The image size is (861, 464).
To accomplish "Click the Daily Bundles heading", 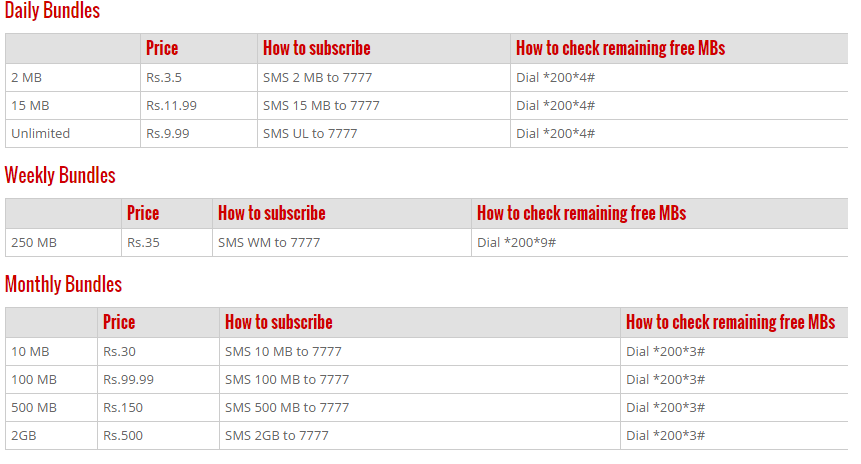I will tap(52, 10).
